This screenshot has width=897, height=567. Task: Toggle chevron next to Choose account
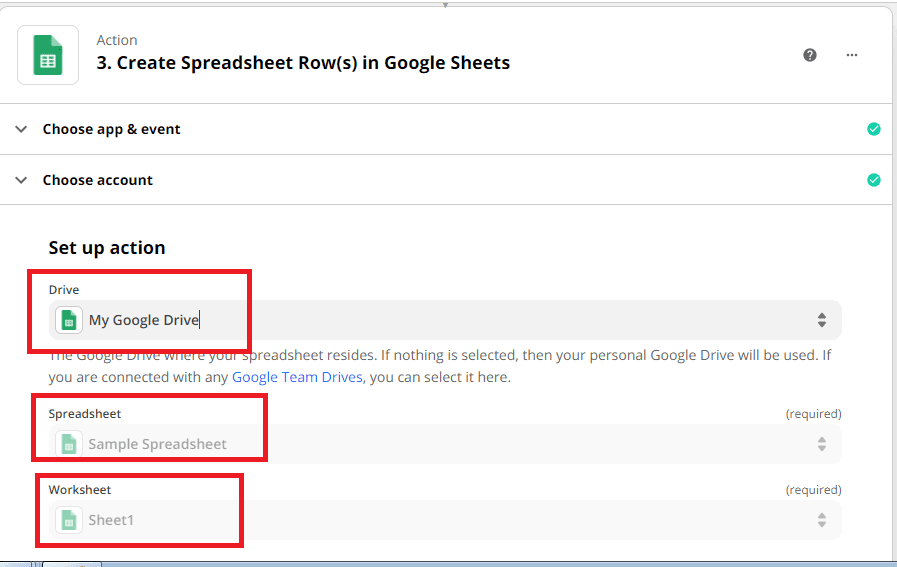pos(22,180)
